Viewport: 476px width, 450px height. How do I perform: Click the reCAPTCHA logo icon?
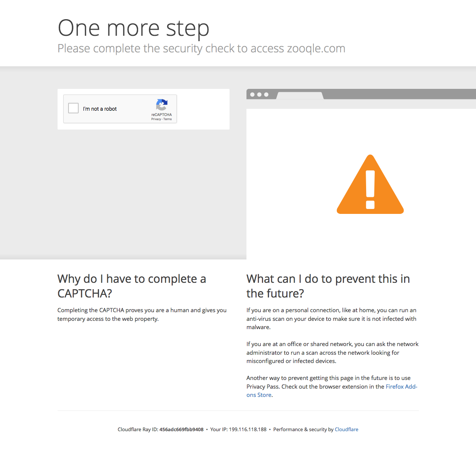click(162, 106)
